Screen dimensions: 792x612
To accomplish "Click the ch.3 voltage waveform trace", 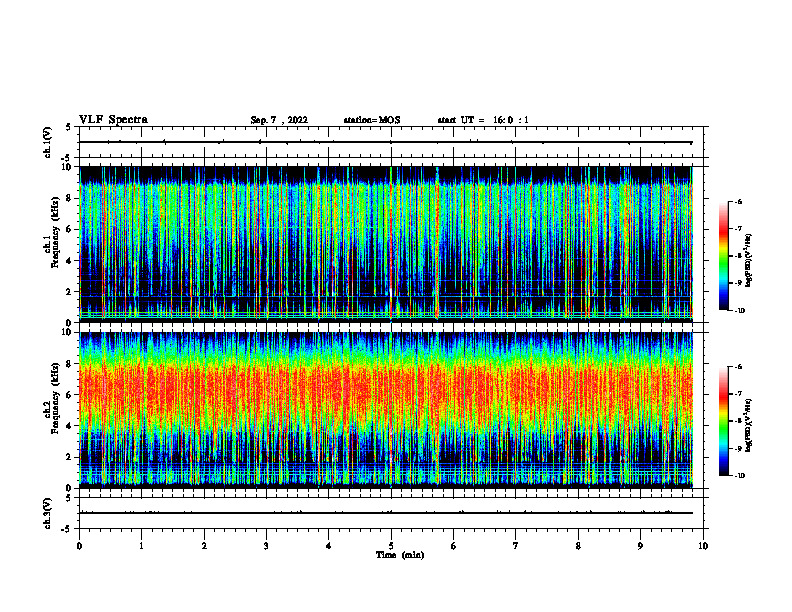I will (x=385, y=513).
